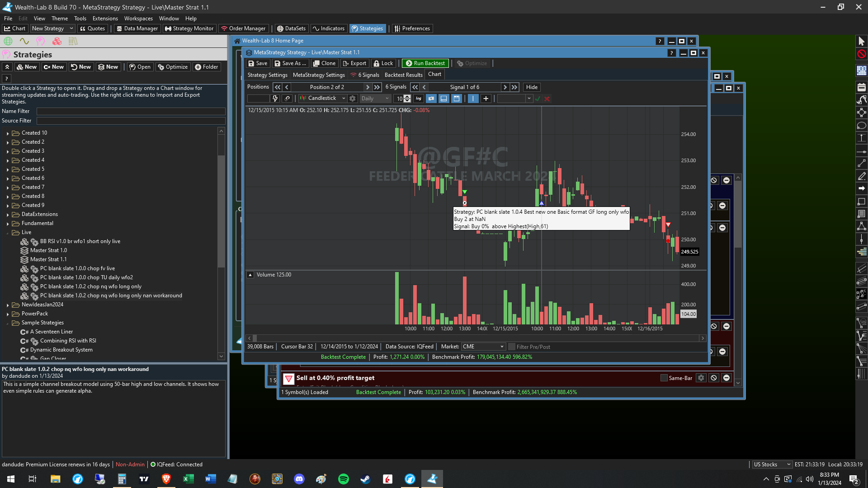This screenshot has width=868, height=488.
Task: Open the Data Manager tool
Action: click(137, 28)
